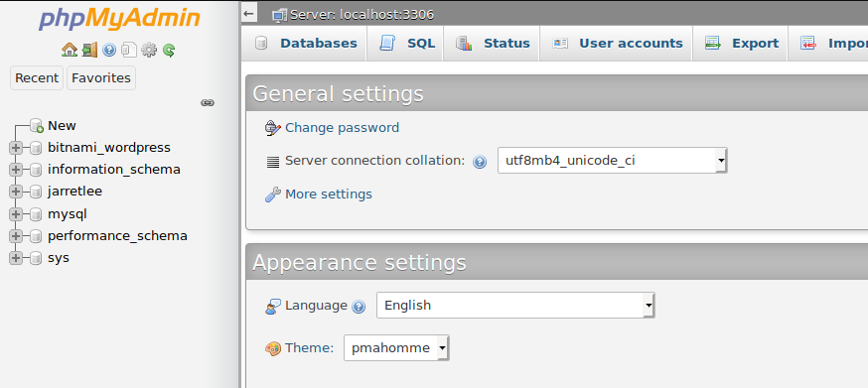Expand the bitnami_wordpress database tree
This screenshot has height=388, width=868.
[x=16, y=148]
